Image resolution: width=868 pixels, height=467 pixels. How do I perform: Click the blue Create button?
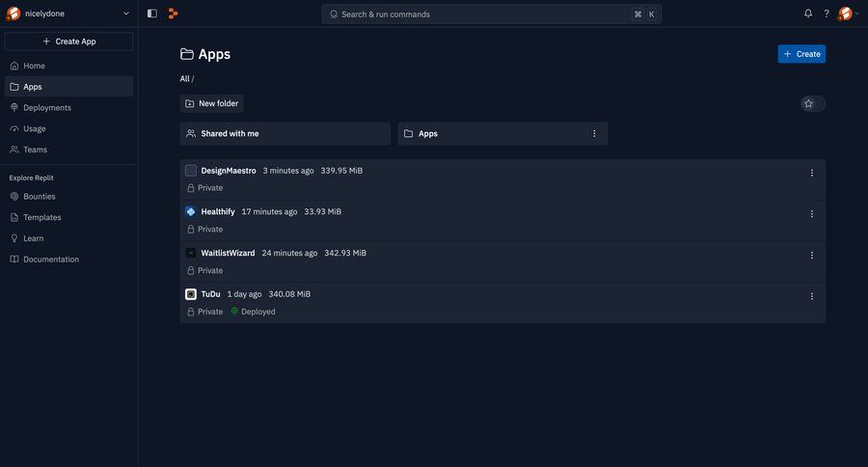coord(801,54)
